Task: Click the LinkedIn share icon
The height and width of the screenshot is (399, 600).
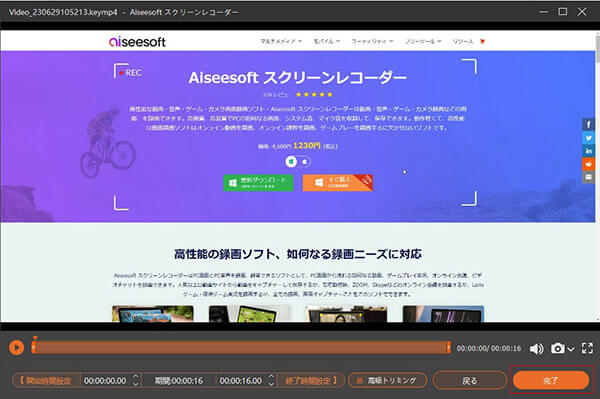Action: pos(589,151)
